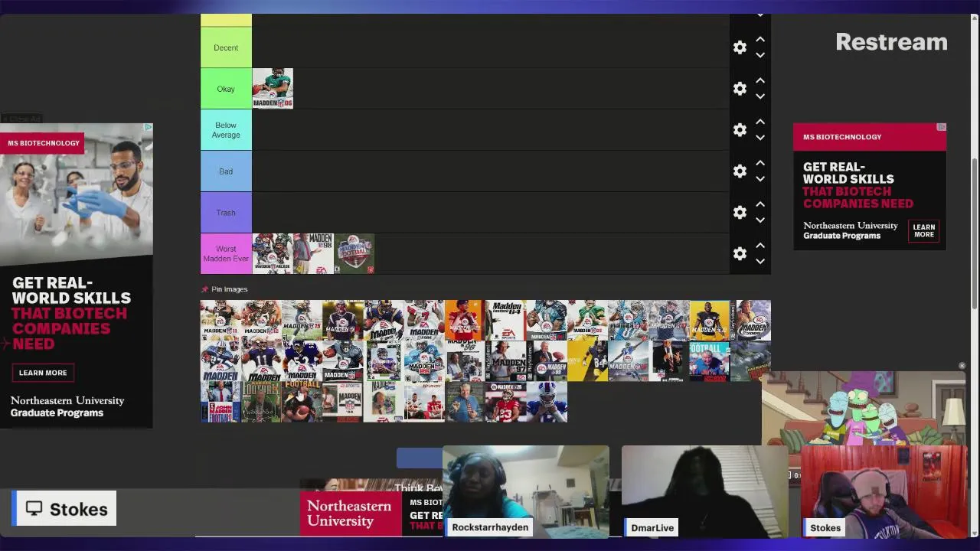Pick the Madden 97 cover thumbnail

(x=505, y=360)
